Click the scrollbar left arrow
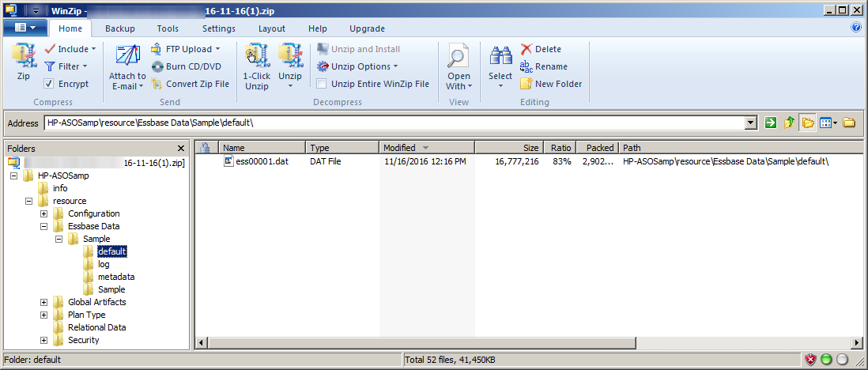868x370 pixels. (202, 343)
